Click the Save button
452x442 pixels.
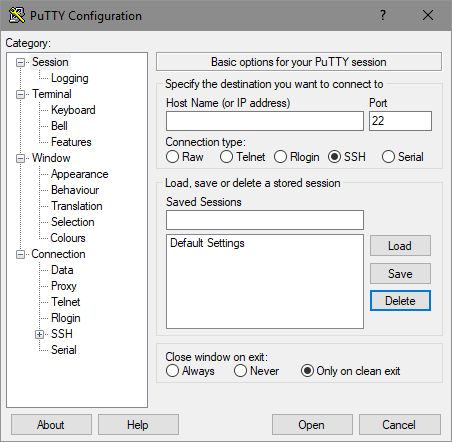tap(400, 274)
